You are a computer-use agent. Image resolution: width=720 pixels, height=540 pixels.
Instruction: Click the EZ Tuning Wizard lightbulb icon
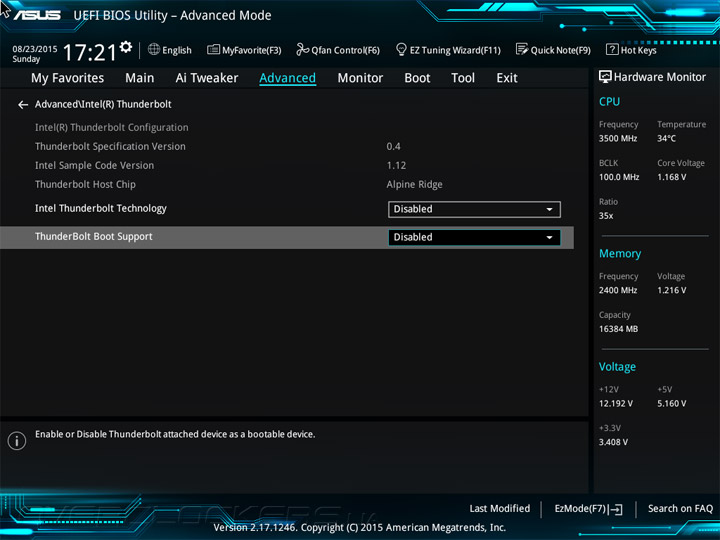click(401, 49)
